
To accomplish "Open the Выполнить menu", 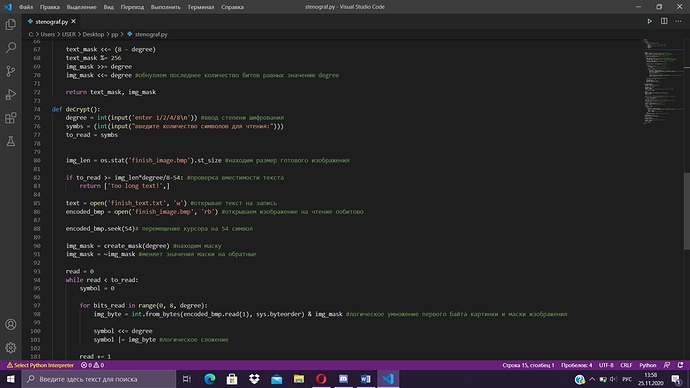I will 165,7.
